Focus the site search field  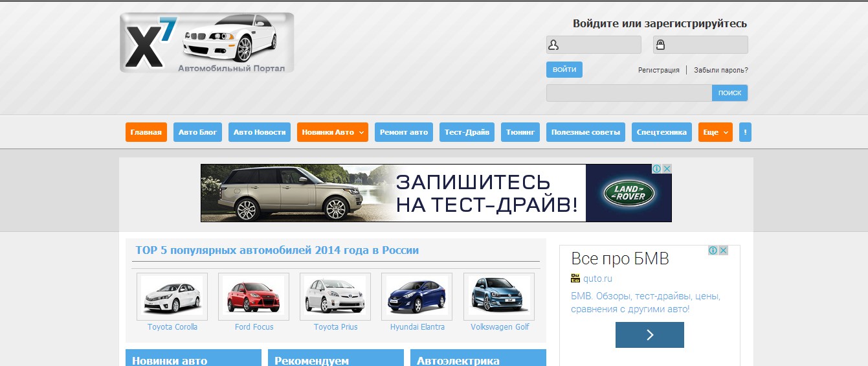tap(629, 93)
